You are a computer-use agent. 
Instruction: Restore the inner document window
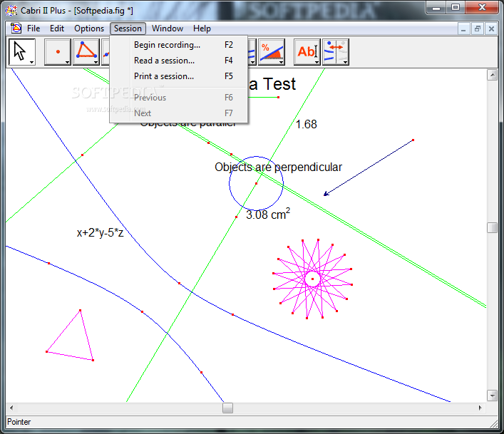[478, 29]
